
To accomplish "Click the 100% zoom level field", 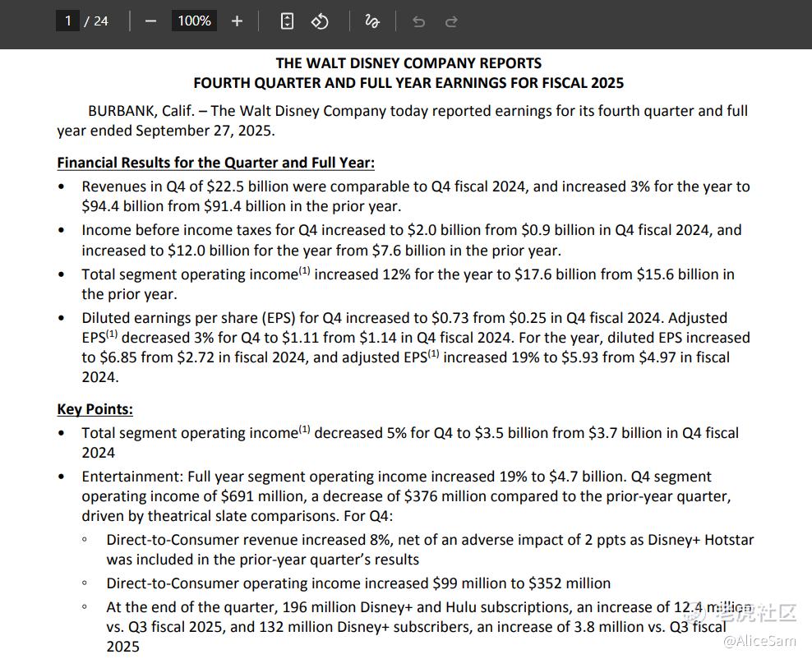I will [194, 21].
